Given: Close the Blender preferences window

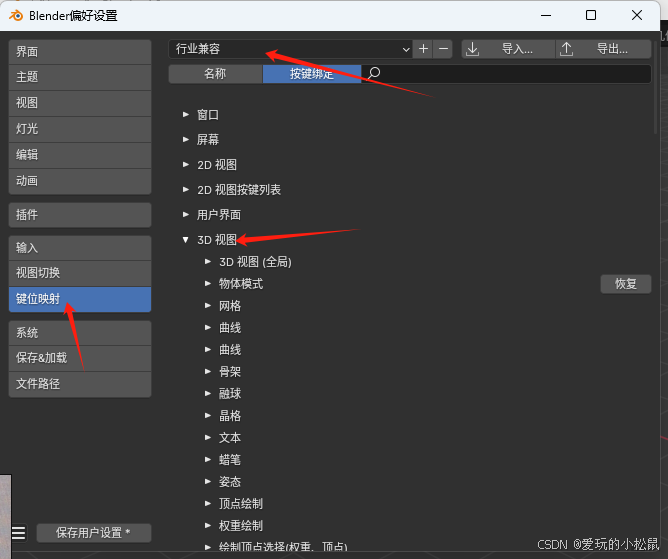Looking at the screenshot, I should pos(637,15).
